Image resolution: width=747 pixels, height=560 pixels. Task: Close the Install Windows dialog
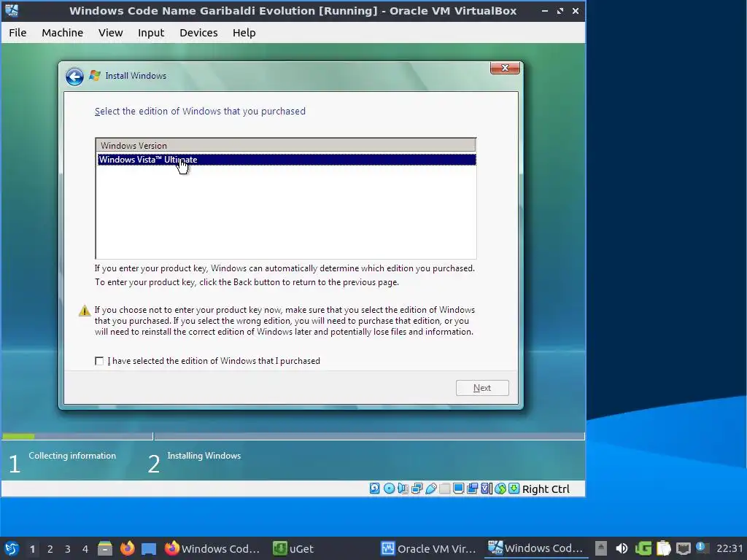[505, 68]
